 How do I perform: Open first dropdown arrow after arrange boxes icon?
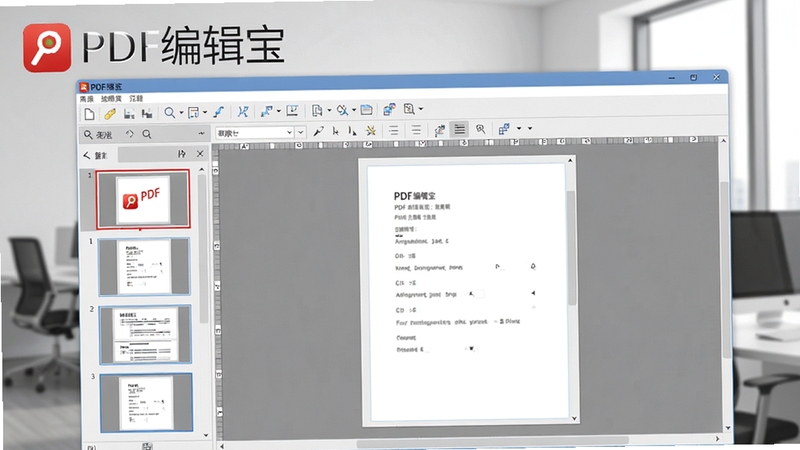tap(519, 129)
